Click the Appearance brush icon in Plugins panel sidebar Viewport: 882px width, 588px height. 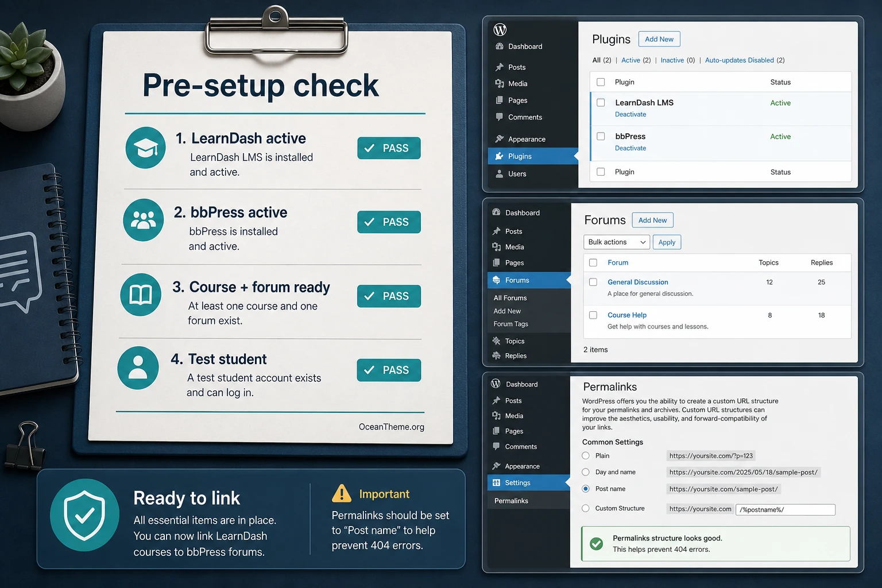(x=499, y=139)
